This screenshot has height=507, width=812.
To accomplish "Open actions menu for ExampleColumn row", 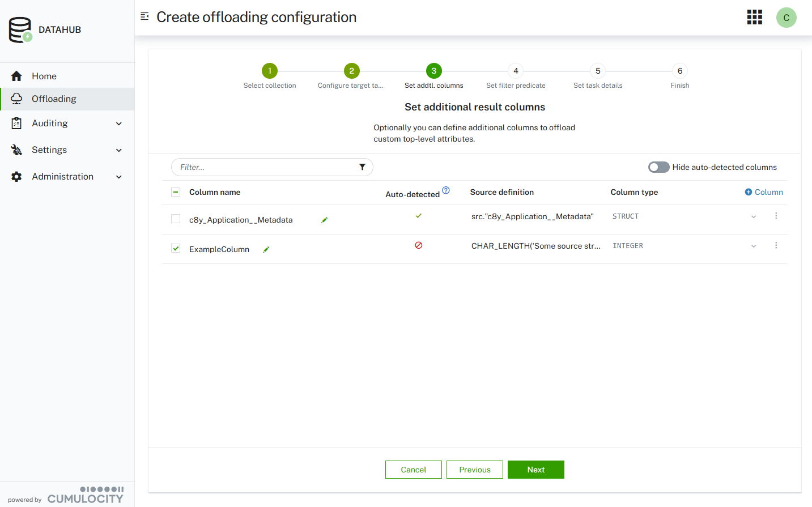I will click(776, 245).
